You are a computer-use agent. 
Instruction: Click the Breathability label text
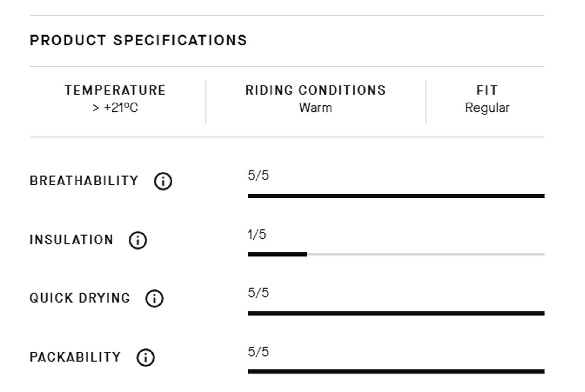click(x=84, y=181)
